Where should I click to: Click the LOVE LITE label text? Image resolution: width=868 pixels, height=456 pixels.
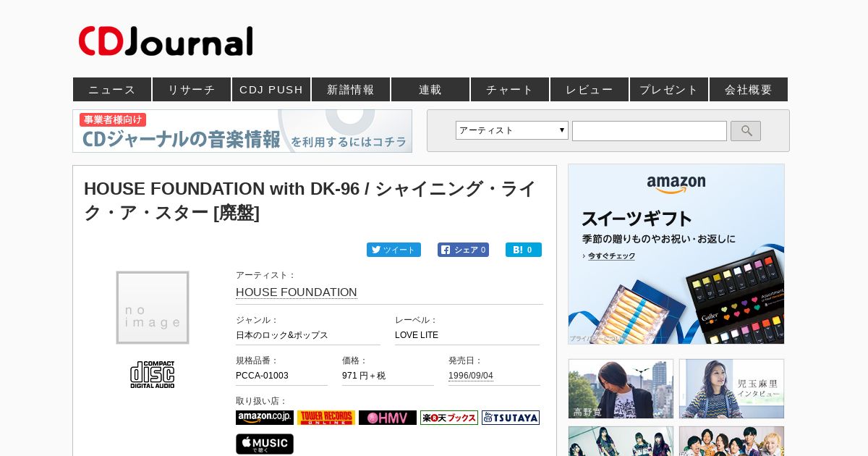click(x=417, y=335)
